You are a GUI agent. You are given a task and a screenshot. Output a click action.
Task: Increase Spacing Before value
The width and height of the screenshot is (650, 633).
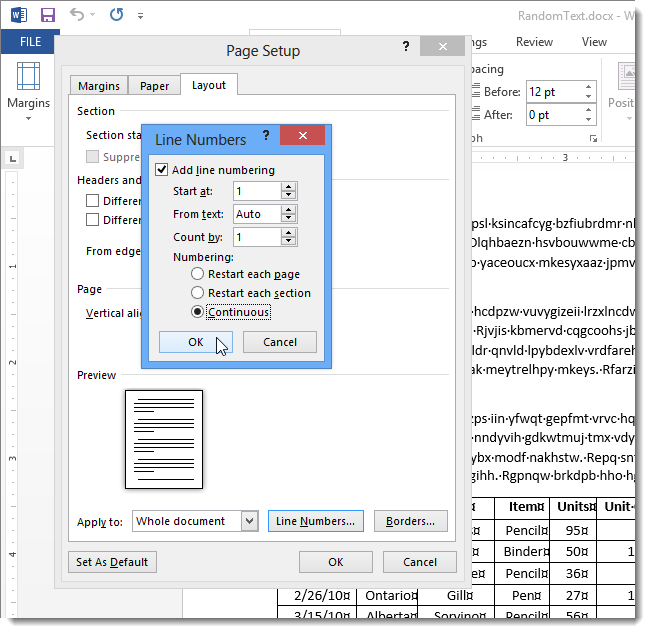pos(588,87)
